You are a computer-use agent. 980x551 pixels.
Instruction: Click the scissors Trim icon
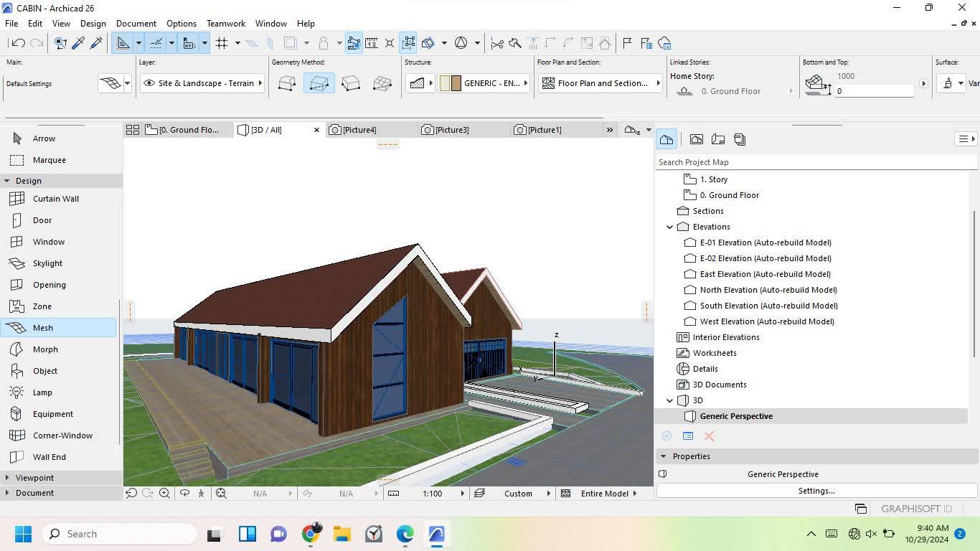(496, 43)
